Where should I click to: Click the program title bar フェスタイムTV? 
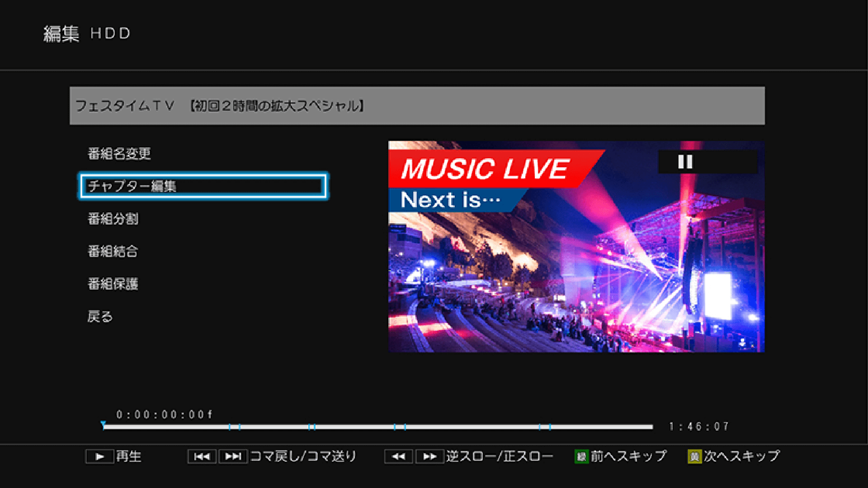click(417, 106)
